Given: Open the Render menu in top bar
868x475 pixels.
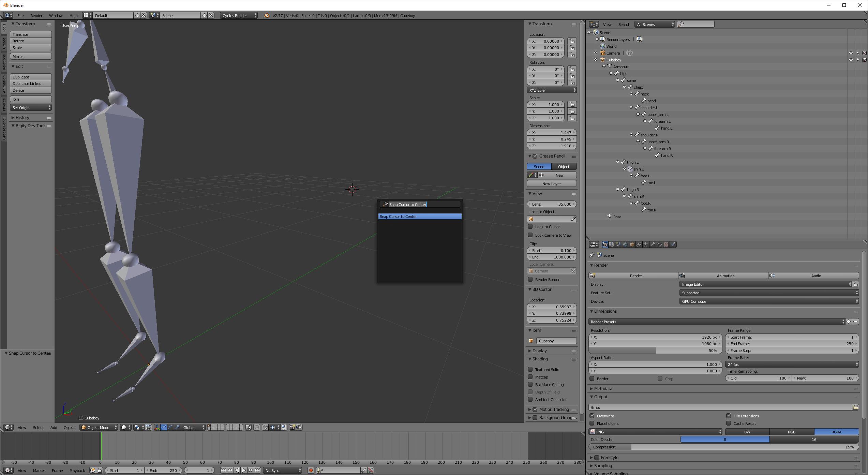Looking at the screenshot, I should [36, 16].
